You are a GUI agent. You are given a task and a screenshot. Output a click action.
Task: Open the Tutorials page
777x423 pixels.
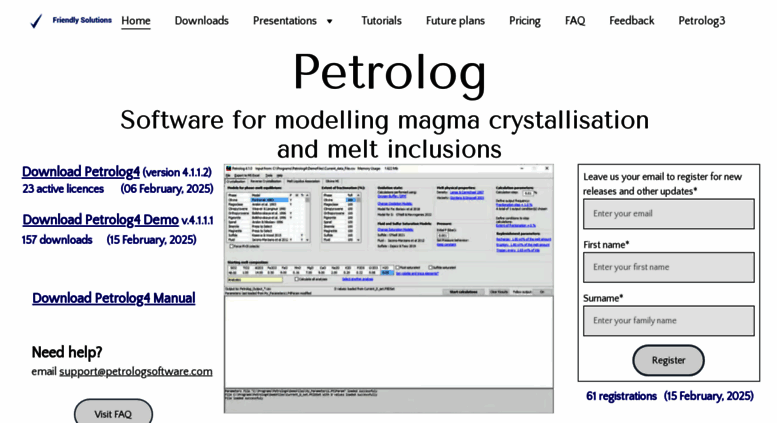(381, 21)
